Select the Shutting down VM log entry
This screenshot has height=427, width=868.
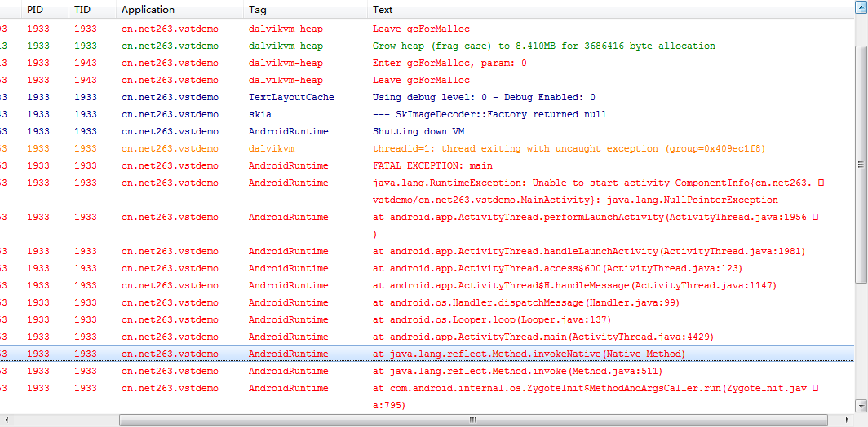(x=427, y=131)
